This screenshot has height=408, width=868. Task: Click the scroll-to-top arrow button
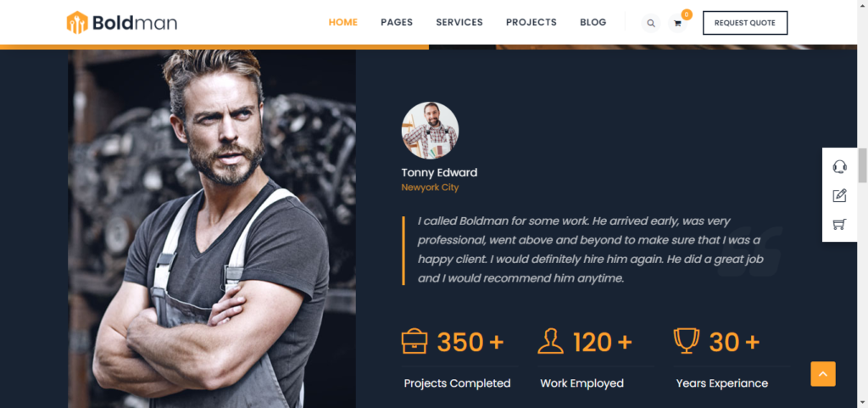pos(823,374)
